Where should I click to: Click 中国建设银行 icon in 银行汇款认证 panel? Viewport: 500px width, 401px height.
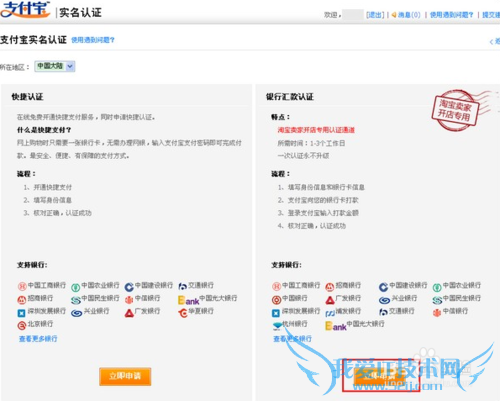click(383, 286)
